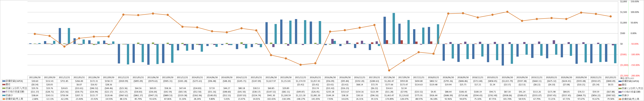This screenshot has height=101, width=644.
Task: Click the 投資CF cell $750.94
Action: coord(64,95)
